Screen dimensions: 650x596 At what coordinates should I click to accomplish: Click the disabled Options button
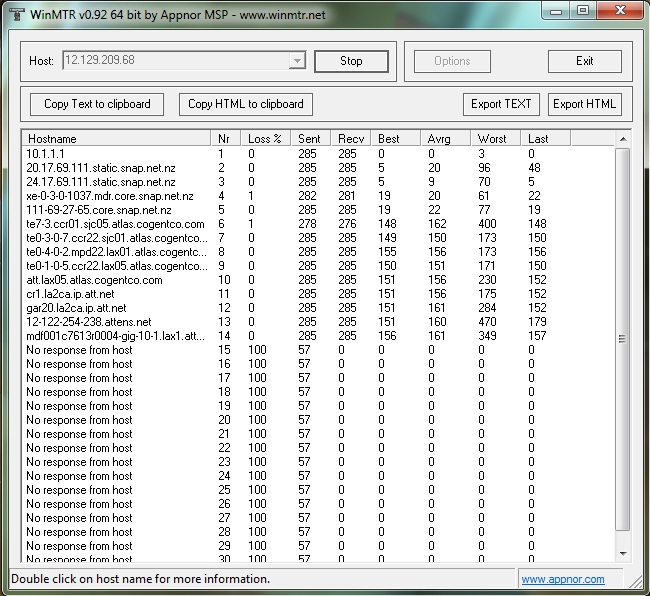[452, 61]
